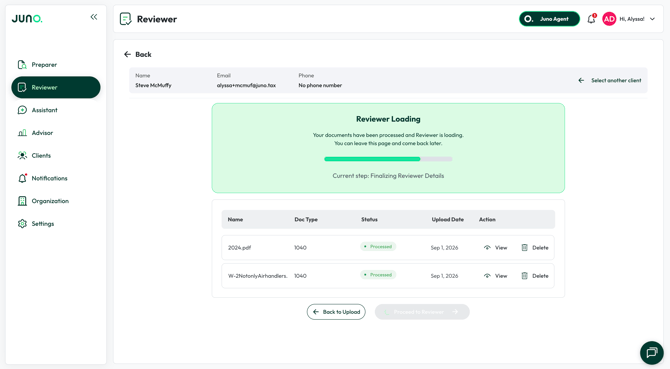This screenshot has width=670, height=369.
Task: Click 'Current step: Finalizing Reviewer Details' text
Action: 388,176
